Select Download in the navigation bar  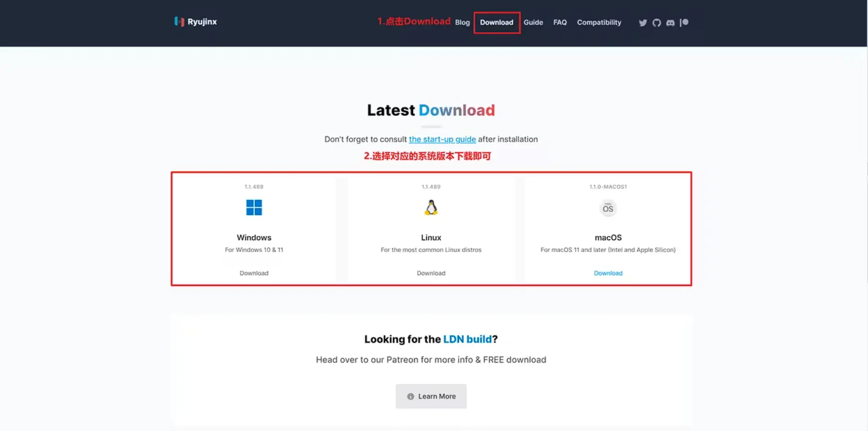click(496, 22)
